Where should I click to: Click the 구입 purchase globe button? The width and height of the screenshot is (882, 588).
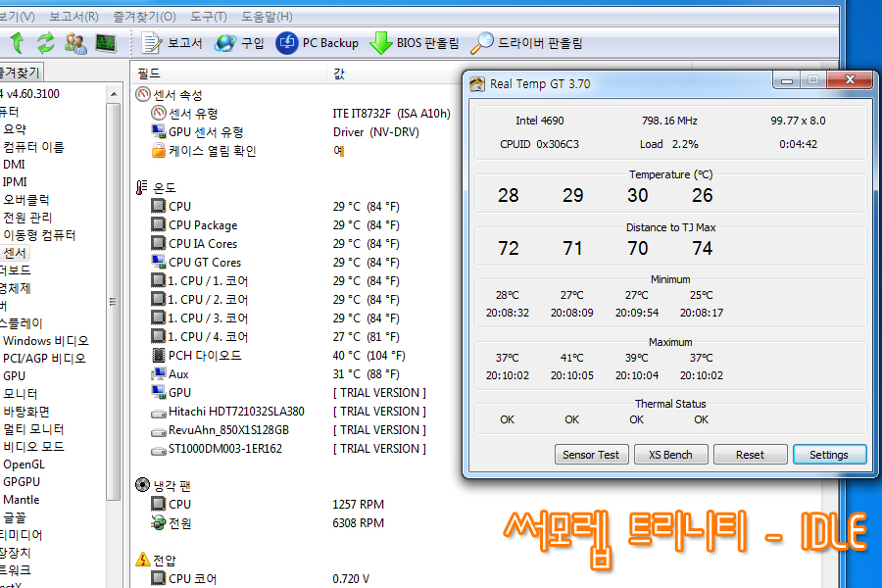[x=239, y=43]
